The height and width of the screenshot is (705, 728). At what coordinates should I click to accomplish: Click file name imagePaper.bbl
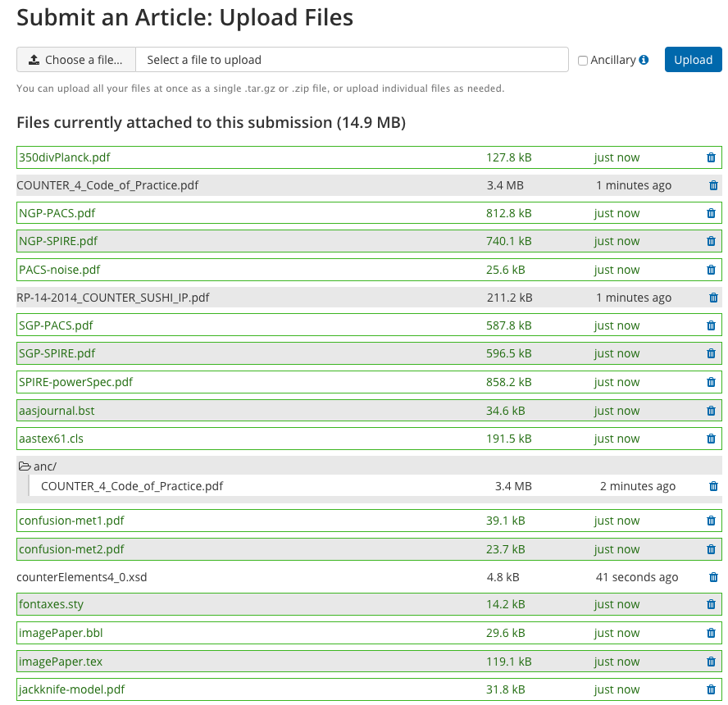tap(61, 633)
